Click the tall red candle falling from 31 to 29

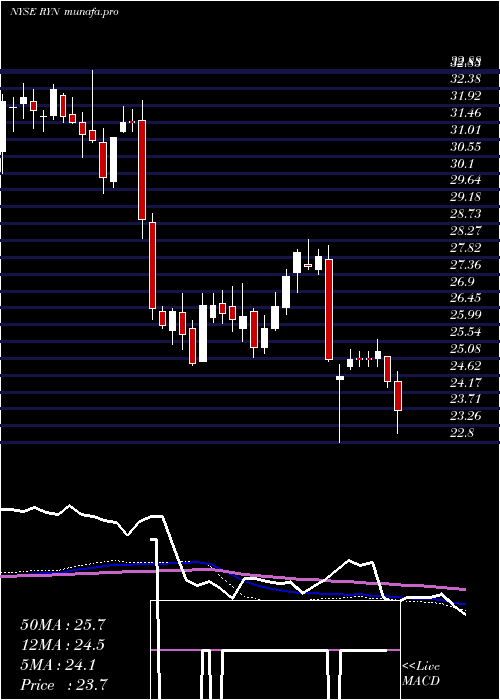142,170
